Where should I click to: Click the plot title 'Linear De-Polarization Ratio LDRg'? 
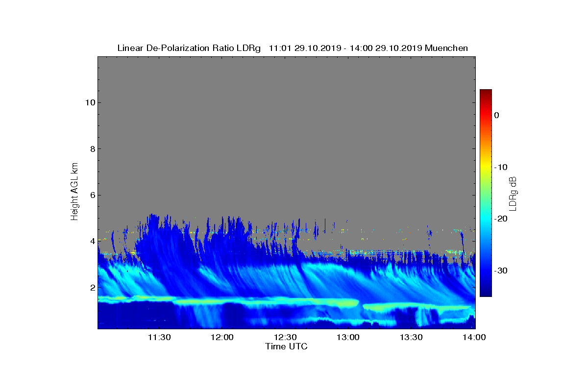pyautogui.click(x=189, y=48)
